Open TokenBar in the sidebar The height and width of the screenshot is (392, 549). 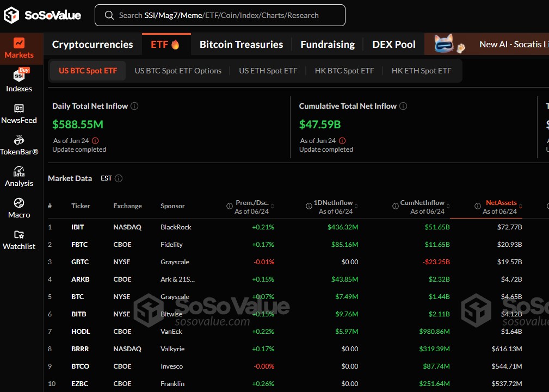click(19, 145)
